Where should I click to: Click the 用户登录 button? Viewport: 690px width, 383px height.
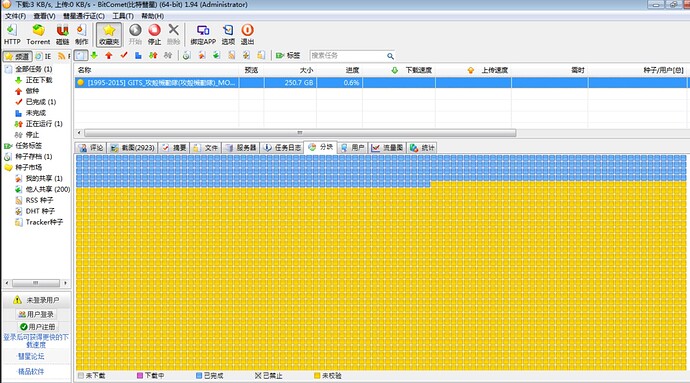pos(37,314)
